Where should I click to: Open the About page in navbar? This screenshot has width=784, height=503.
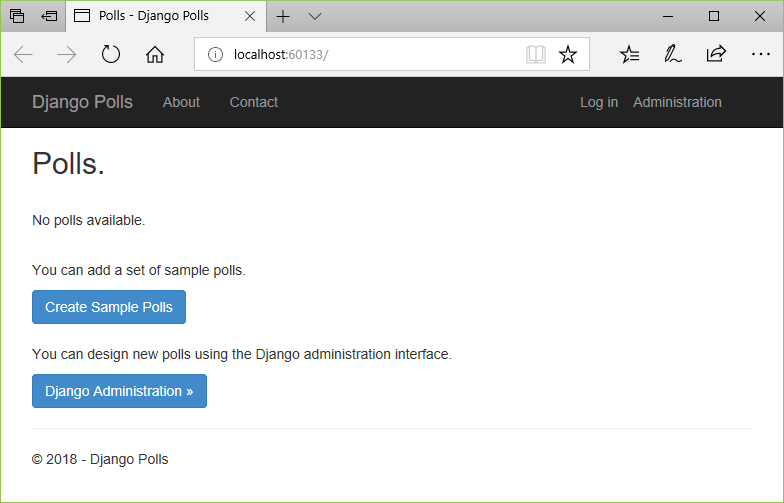click(181, 102)
